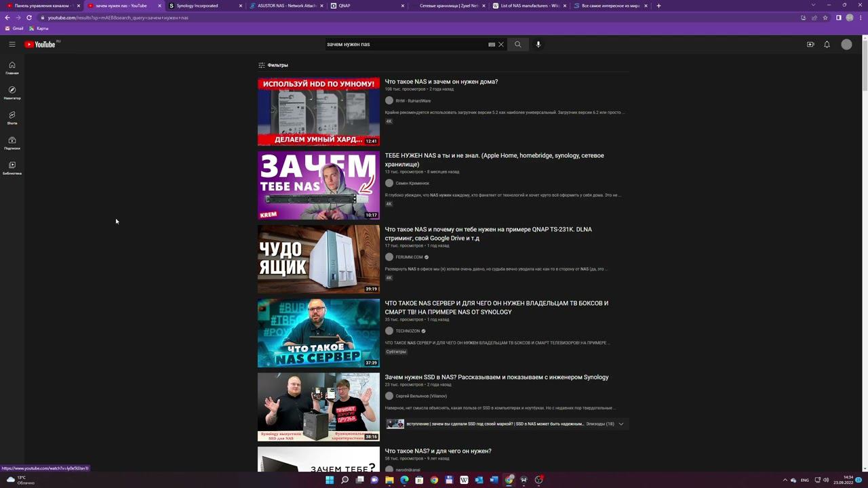Open the browser three-dot menu
The height and width of the screenshot is (488, 868).
pyautogui.click(x=861, y=18)
